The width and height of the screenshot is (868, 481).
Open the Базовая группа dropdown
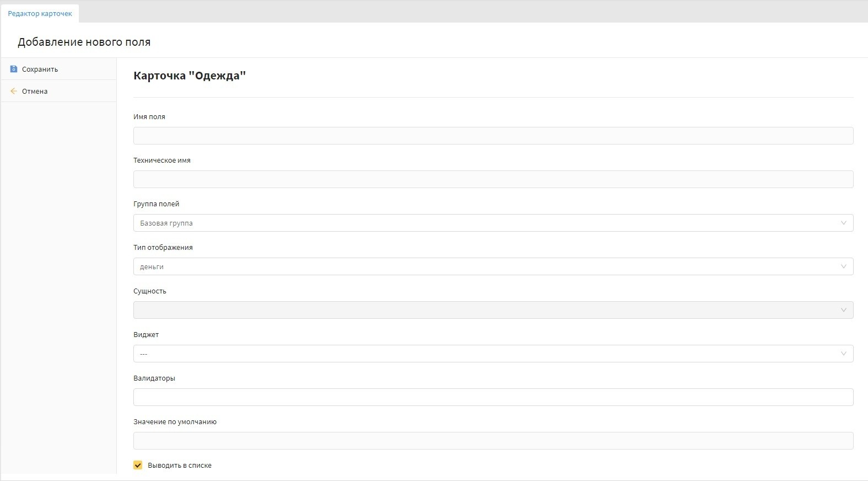click(x=485, y=223)
